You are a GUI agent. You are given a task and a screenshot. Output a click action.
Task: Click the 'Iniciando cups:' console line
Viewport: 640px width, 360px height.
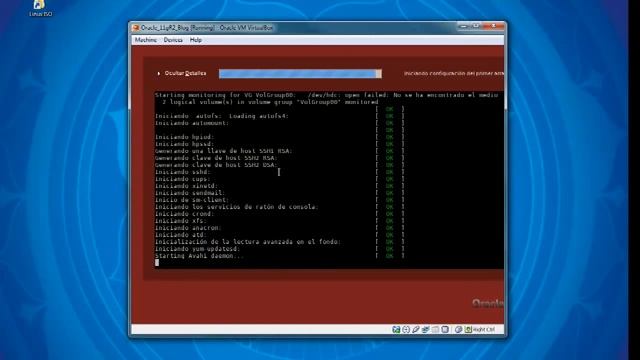tap(183, 179)
